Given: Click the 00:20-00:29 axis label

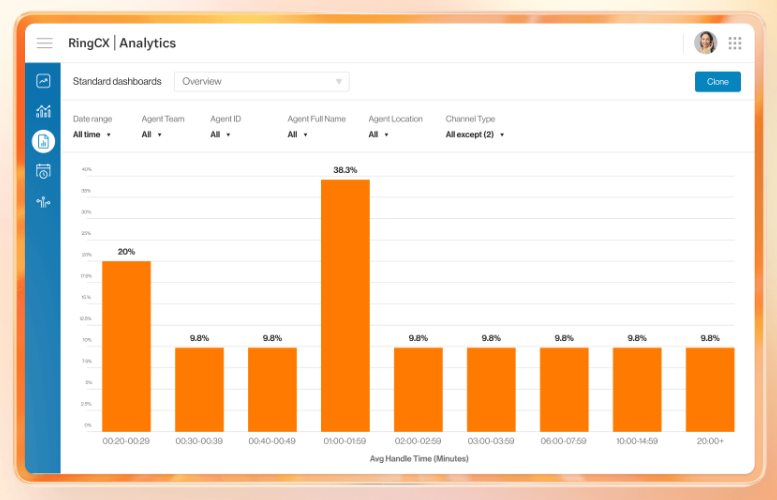Looking at the screenshot, I should [x=126, y=441].
